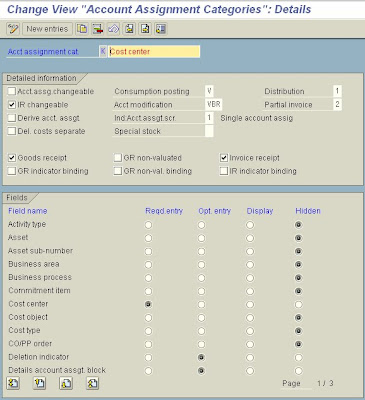
Task: Set Details account assgt. block to Display
Action: pyautogui.click(x=250, y=371)
